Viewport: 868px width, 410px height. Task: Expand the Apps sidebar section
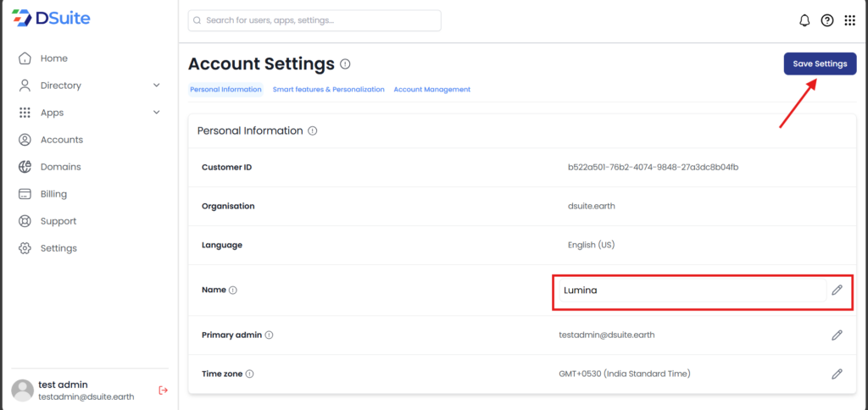pos(156,113)
